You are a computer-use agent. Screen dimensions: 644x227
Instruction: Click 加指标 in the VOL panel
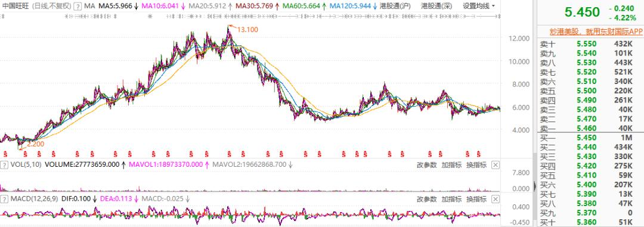click(451, 165)
